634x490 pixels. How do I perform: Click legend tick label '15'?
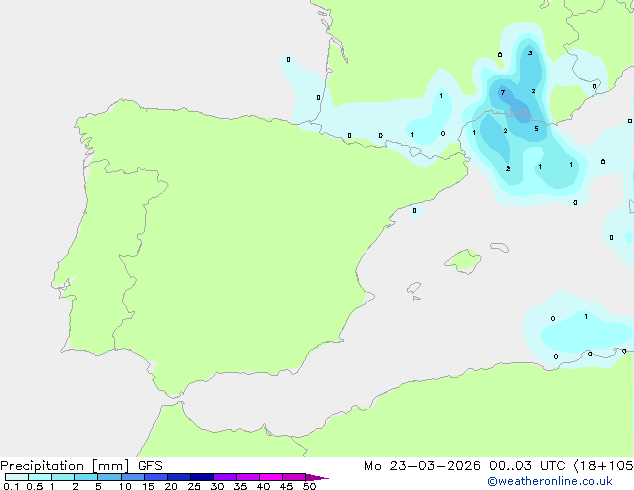point(148,486)
